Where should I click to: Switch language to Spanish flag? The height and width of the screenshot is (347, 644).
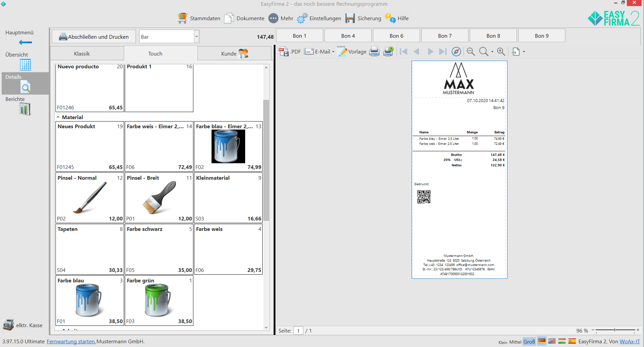point(572,341)
